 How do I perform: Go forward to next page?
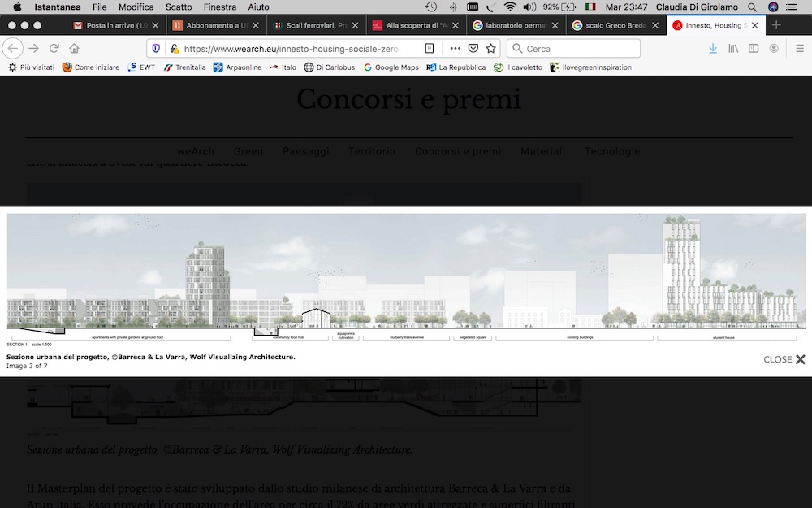pyautogui.click(x=33, y=48)
